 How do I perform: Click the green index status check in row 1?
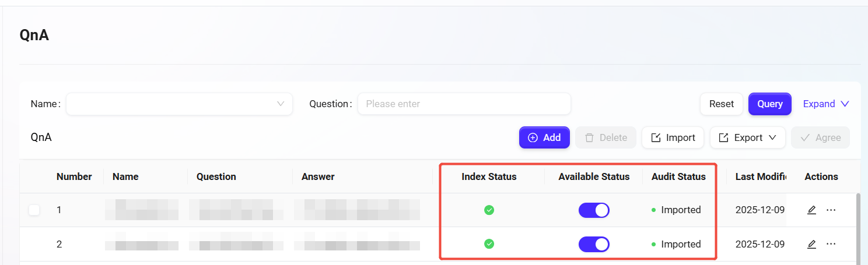489,210
